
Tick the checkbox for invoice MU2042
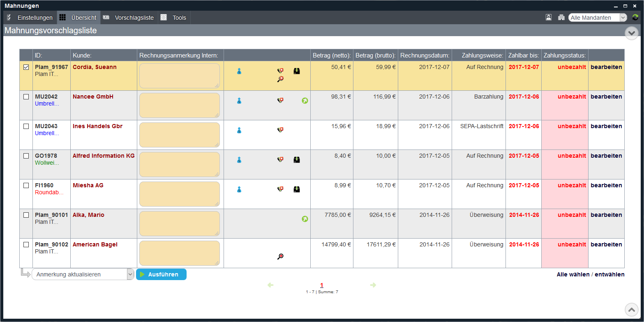click(26, 97)
